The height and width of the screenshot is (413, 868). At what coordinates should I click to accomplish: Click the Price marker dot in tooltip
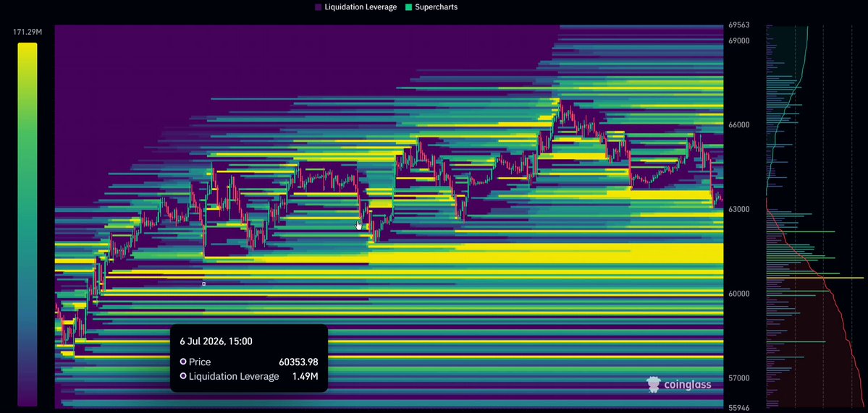(183, 362)
